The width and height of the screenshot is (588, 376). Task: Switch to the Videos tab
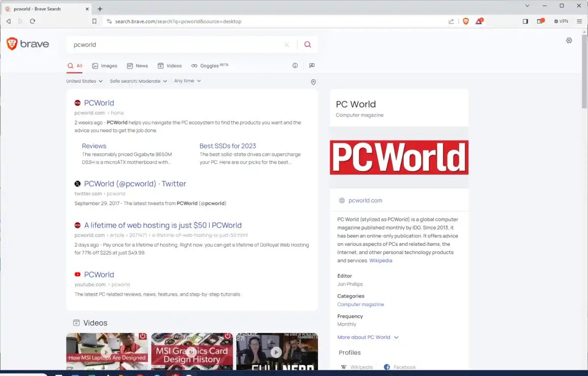[170, 66]
